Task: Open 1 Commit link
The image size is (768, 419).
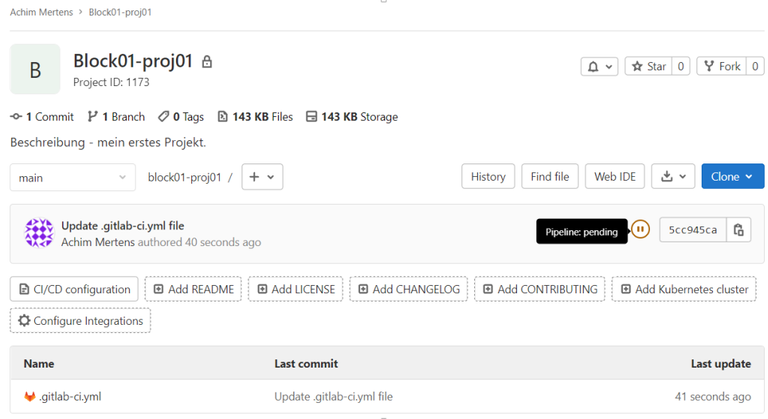Action: 42,117
